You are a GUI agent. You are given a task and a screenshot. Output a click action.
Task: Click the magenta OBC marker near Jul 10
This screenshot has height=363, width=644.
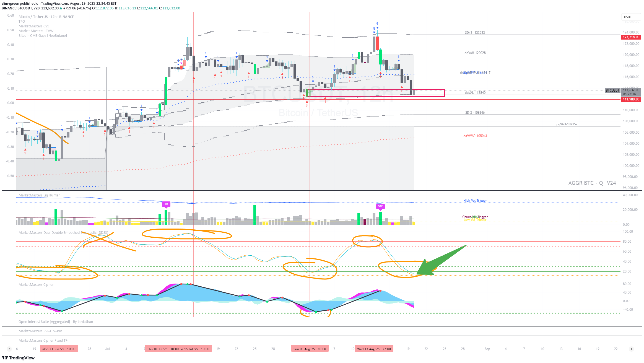pos(166,204)
